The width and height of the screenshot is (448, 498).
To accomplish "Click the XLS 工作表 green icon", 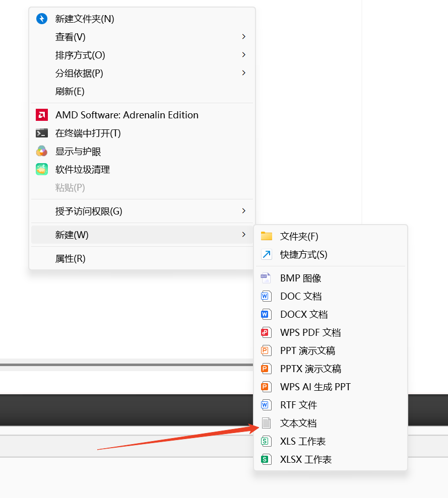I will click(x=266, y=441).
